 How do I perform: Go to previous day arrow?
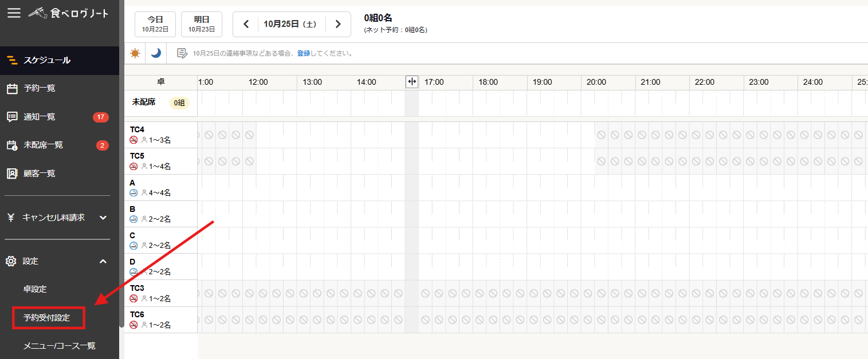(x=246, y=24)
